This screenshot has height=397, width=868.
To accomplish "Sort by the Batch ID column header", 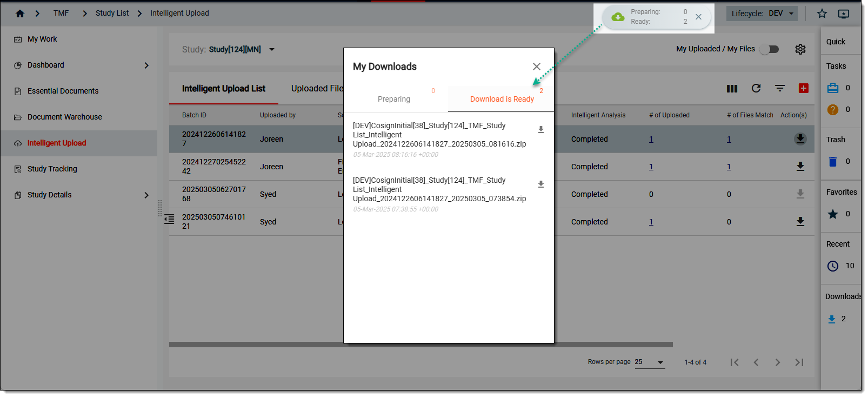I will (194, 115).
